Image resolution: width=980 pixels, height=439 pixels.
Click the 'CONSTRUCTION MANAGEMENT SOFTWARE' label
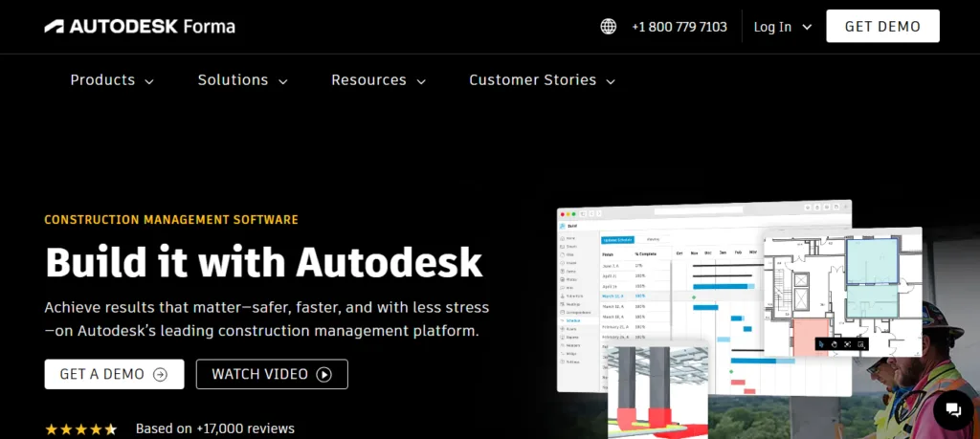click(x=171, y=220)
